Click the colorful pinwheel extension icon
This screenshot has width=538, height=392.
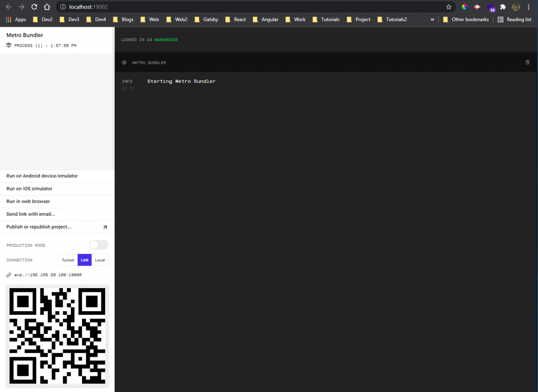click(x=464, y=7)
